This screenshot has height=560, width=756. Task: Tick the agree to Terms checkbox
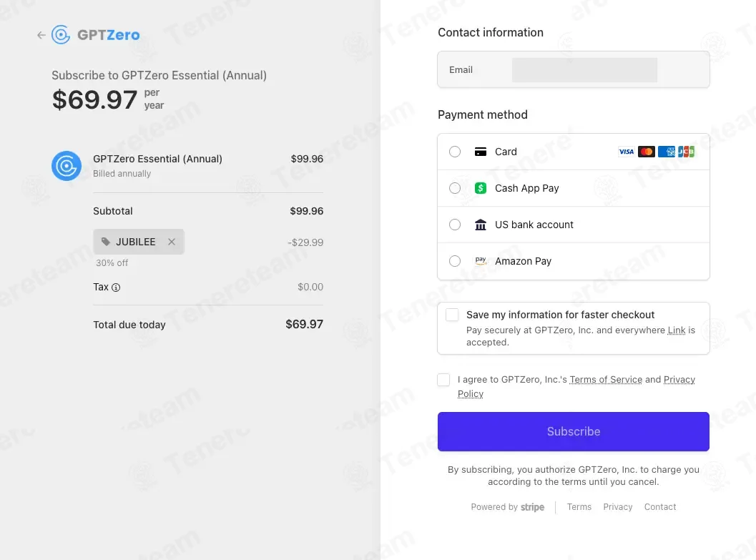click(443, 380)
